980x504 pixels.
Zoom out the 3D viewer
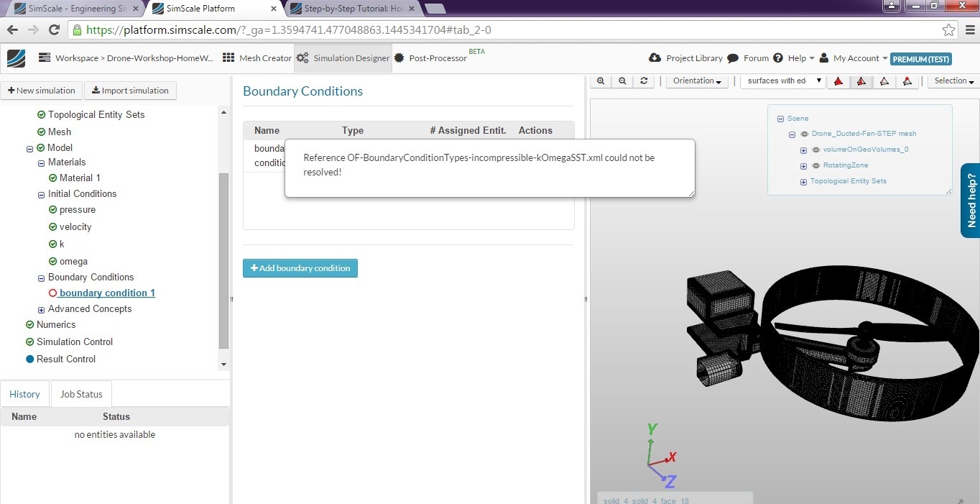(x=622, y=81)
